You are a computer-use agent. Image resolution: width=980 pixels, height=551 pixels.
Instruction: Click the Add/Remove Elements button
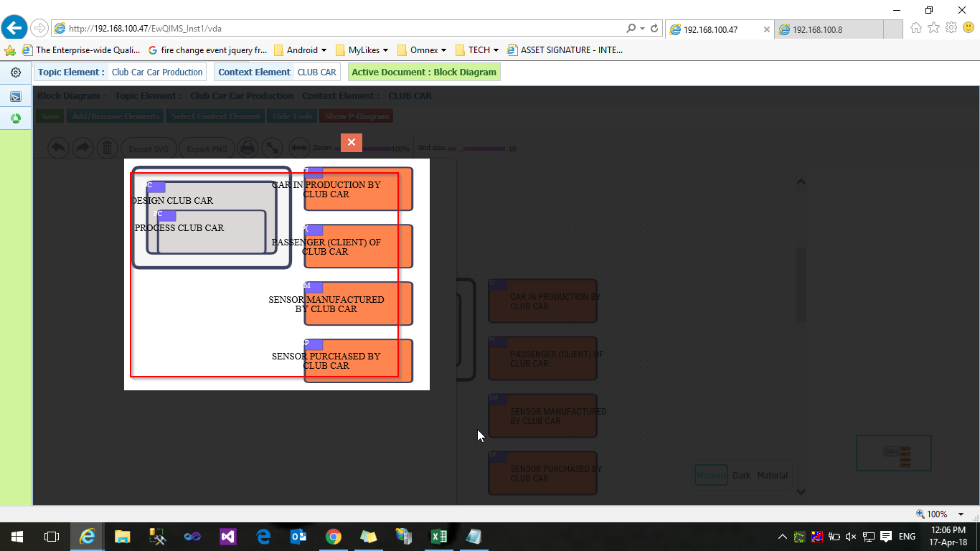116,116
